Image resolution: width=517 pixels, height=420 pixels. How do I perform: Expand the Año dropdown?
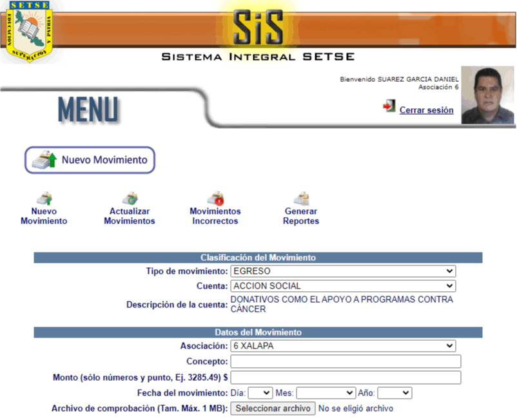pyautogui.click(x=395, y=392)
